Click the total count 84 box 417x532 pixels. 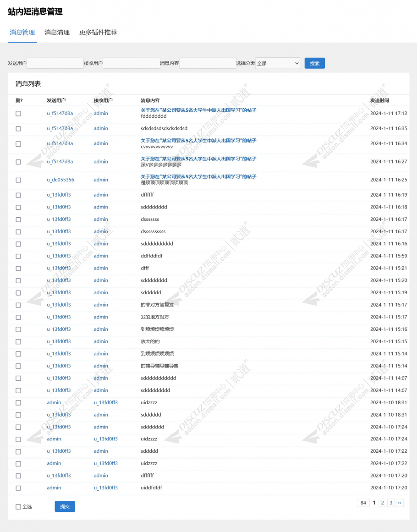pos(363,503)
